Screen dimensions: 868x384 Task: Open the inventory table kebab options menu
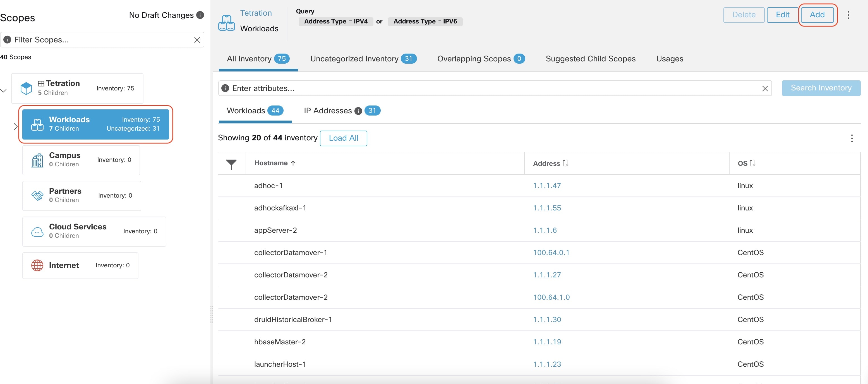point(852,138)
